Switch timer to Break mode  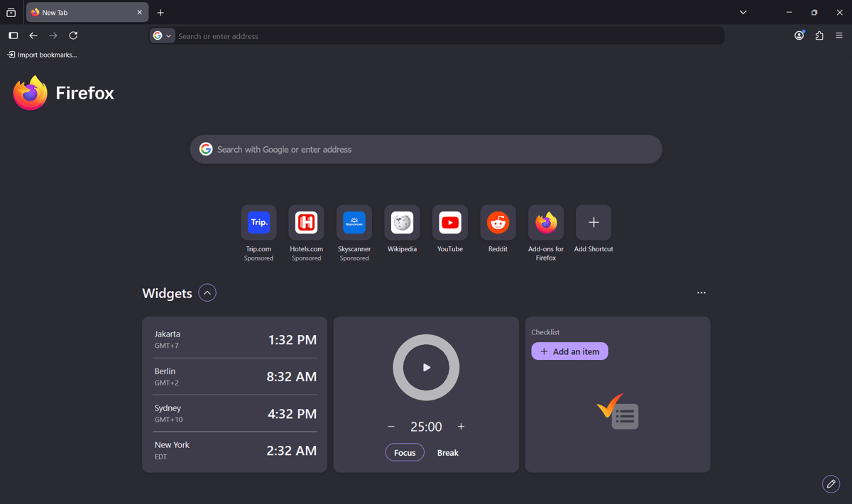click(448, 452)
